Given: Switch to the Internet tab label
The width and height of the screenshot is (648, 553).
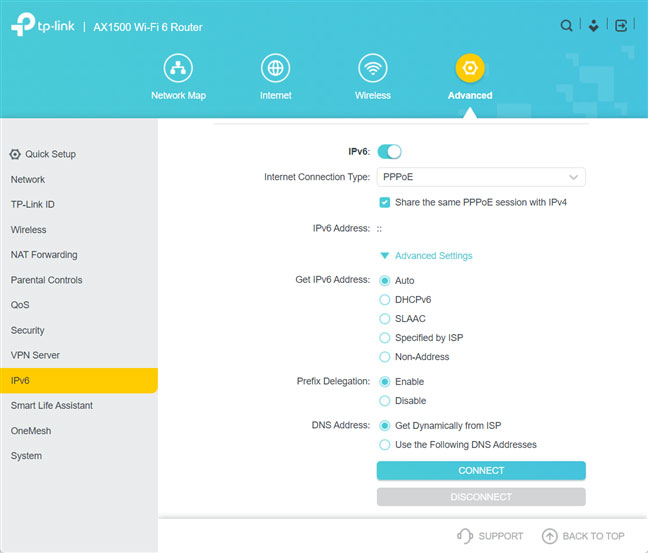Looking at the screenshot, I should pyautogui.click(x=275, y=95).
